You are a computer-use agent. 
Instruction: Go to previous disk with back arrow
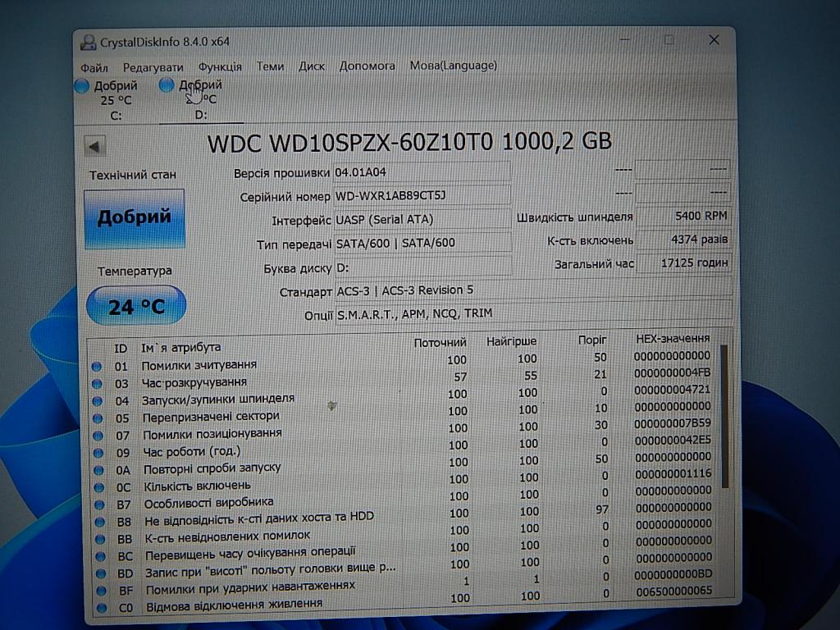(x=95, y=146)
